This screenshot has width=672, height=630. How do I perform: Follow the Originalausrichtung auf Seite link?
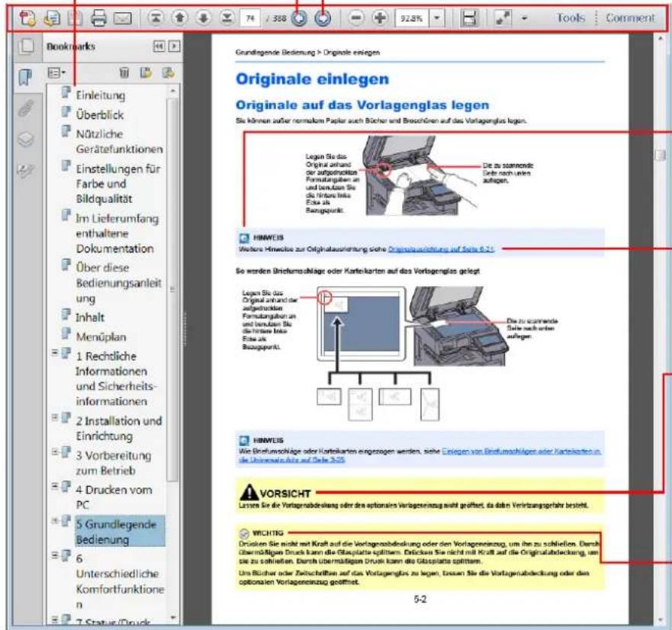point(441,249)
